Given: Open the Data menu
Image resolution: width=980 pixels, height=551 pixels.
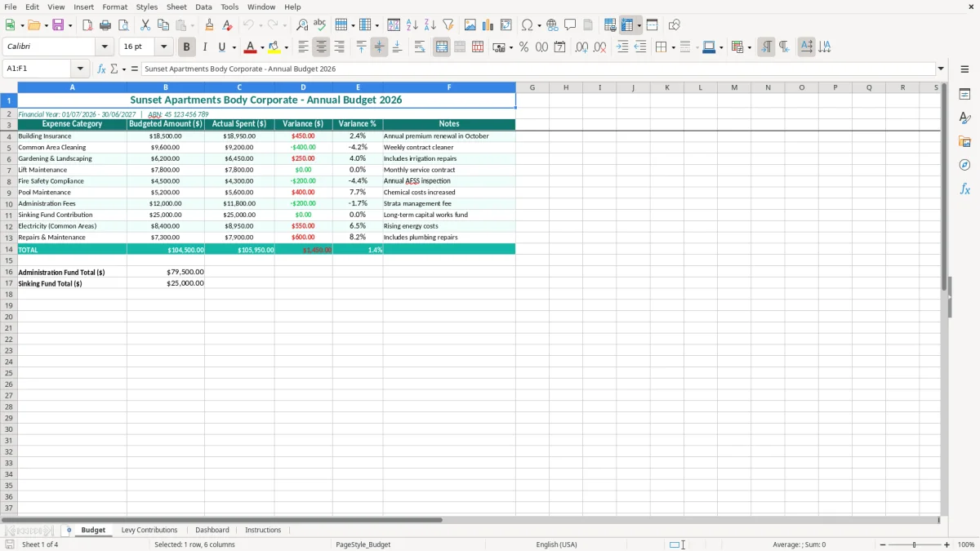Looking at the screenshot, I should (203, 7).
